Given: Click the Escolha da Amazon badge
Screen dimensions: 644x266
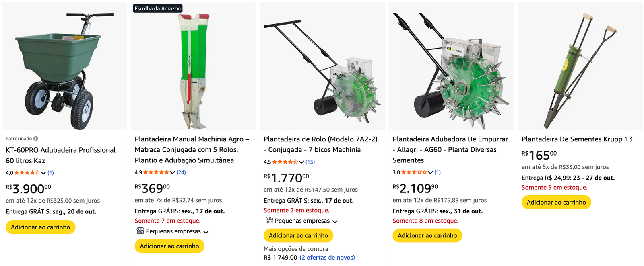Looking at the screenshot, I should [157, 8].
